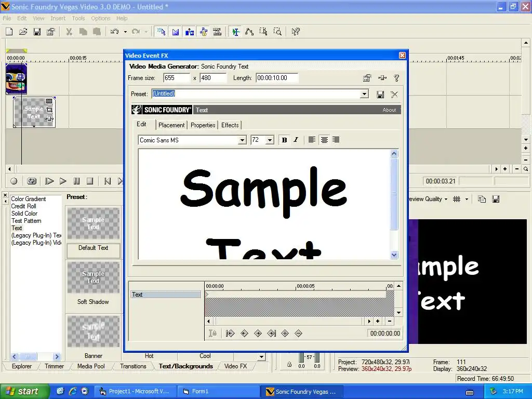This screenshot has width=532, height=399.
Task: Click the Pause transport button
Action: [77, 181]
